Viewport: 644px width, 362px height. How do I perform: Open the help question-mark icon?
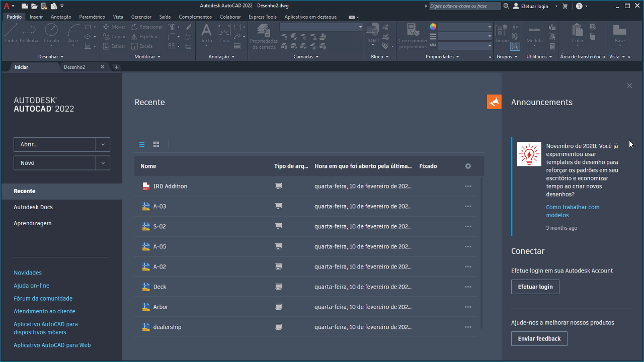[579, 6]
